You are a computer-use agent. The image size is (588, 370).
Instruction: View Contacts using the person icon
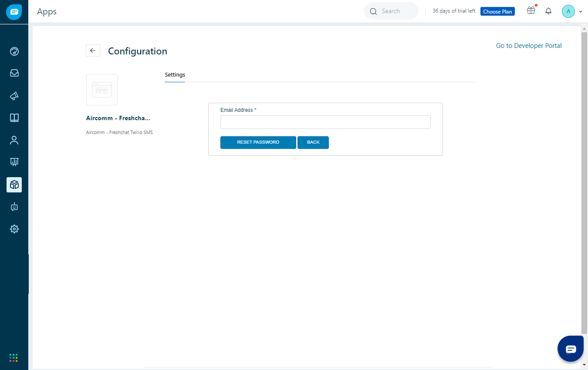pyautogui.click(x=14, y=140)
